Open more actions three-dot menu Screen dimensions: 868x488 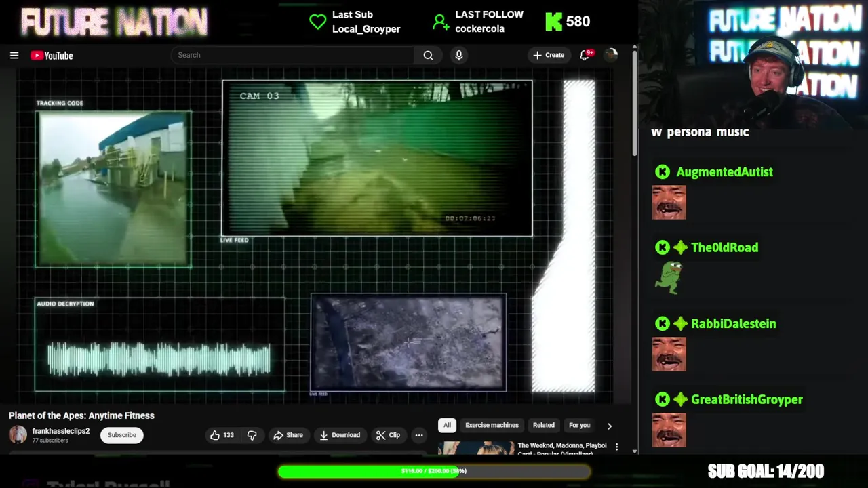click(x=419, y=435)
